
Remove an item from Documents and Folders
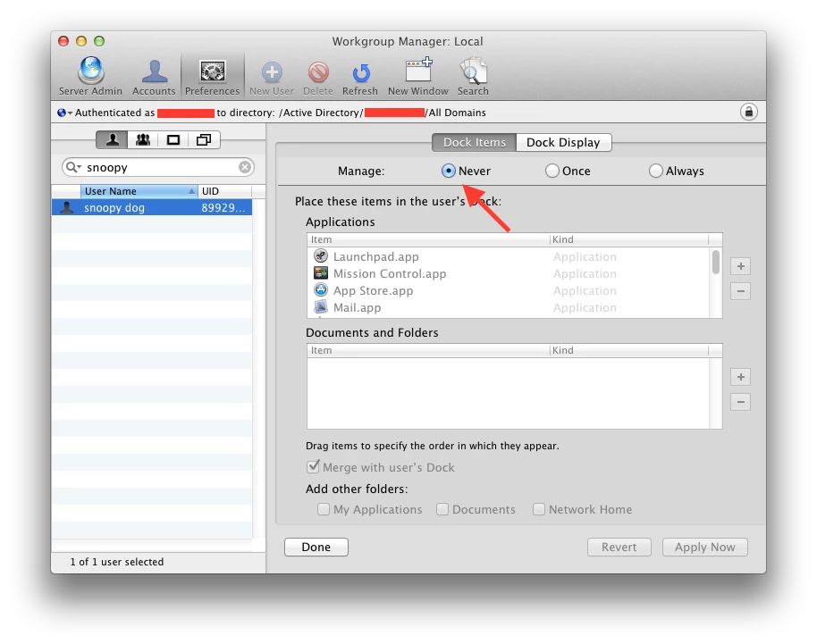click(x=740, y=402)
